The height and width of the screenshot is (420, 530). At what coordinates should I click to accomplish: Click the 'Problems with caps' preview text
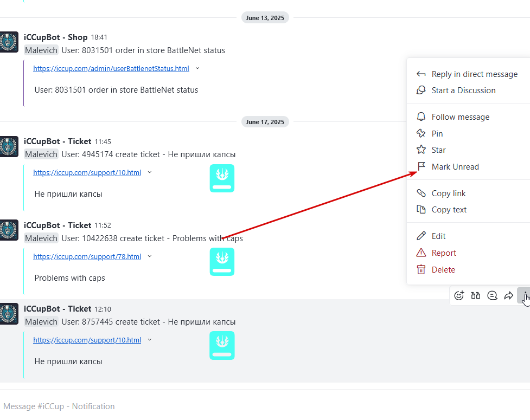pyautogui.click(x=69, y=278)
